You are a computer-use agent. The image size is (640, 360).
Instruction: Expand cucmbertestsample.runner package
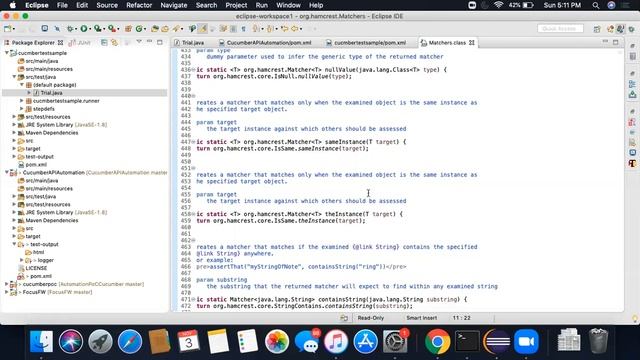click(x=22, y=101)
